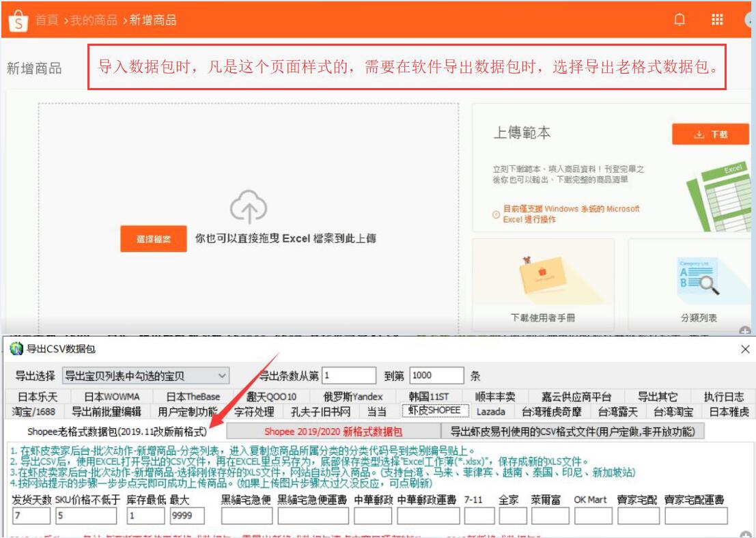Click the cloud upload icon

tap(249, 206)
